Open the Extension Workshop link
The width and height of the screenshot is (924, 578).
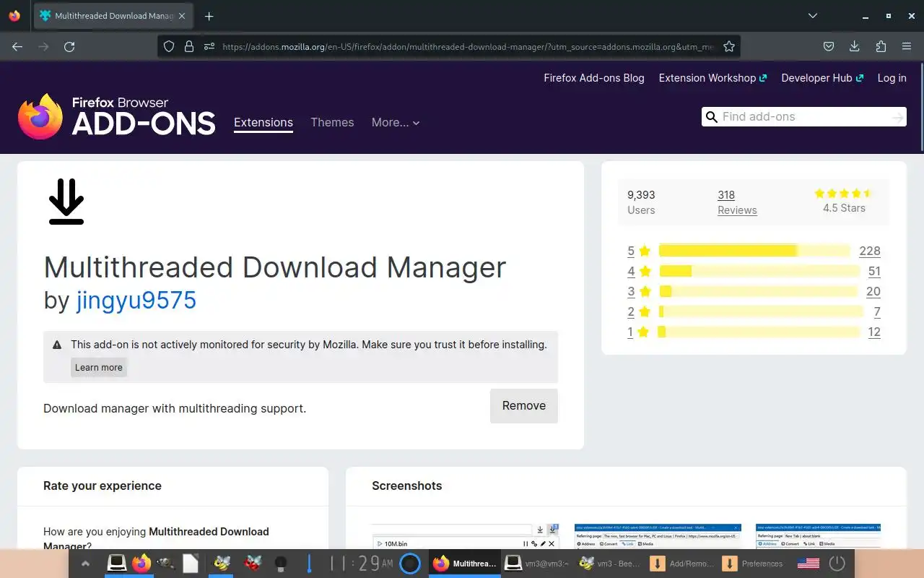tap(712, 78)
